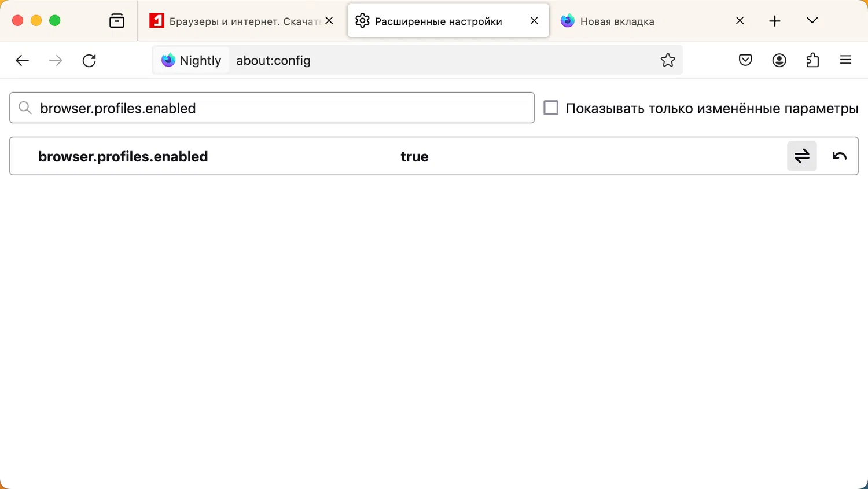Open a new tab with the plus button
This screenshot has width=868, height=489.
coord(775,21)
